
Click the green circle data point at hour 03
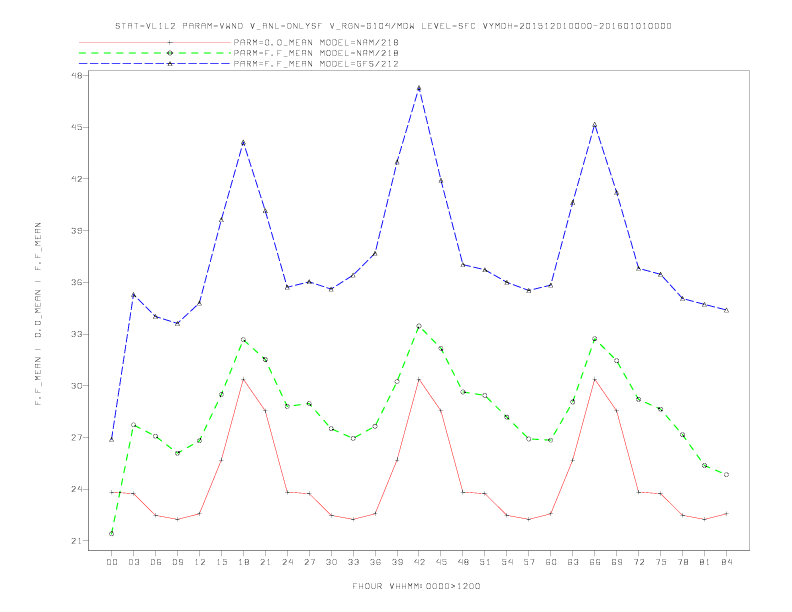click(x=133, y=425)
